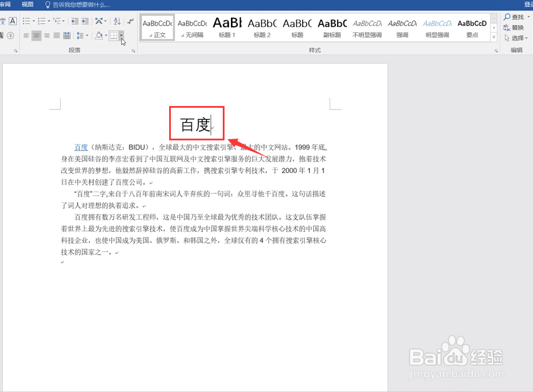Switch to the 审阅 (Review) ribbon tab
533x392 pixels.
5,5
